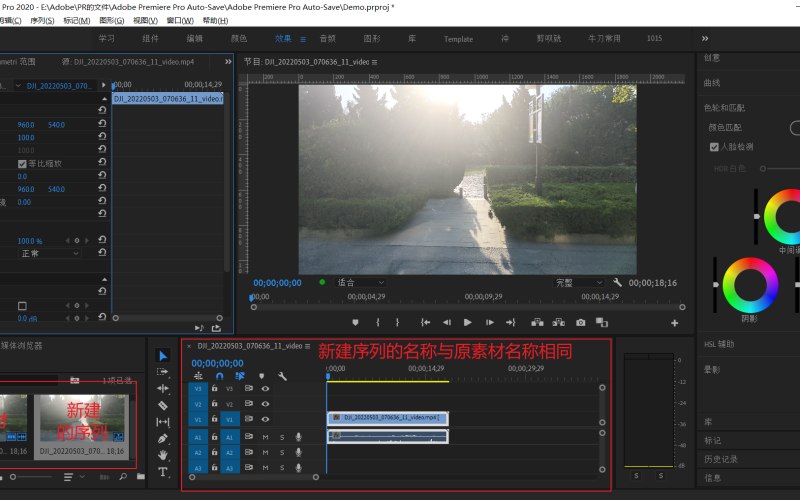Select the Razor tool
Screen dimensions: 800x500
[163, 405]
